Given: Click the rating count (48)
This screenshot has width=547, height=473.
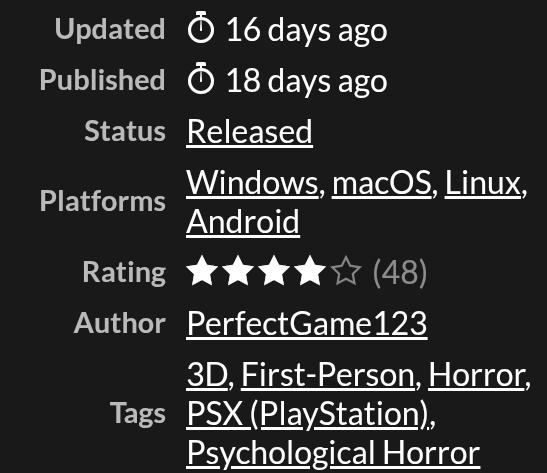Looking at the screenshot, I should (400, 272).
